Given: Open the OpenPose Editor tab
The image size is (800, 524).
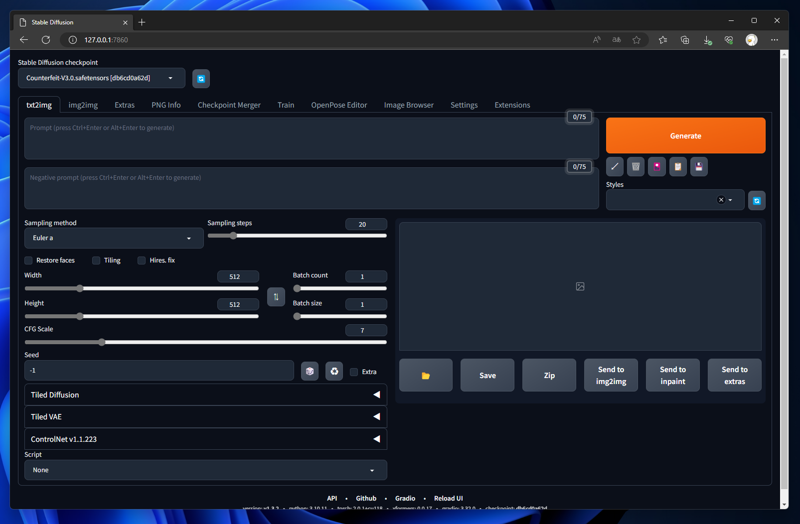Looking at the screenshot, I should tap(339, 105).
